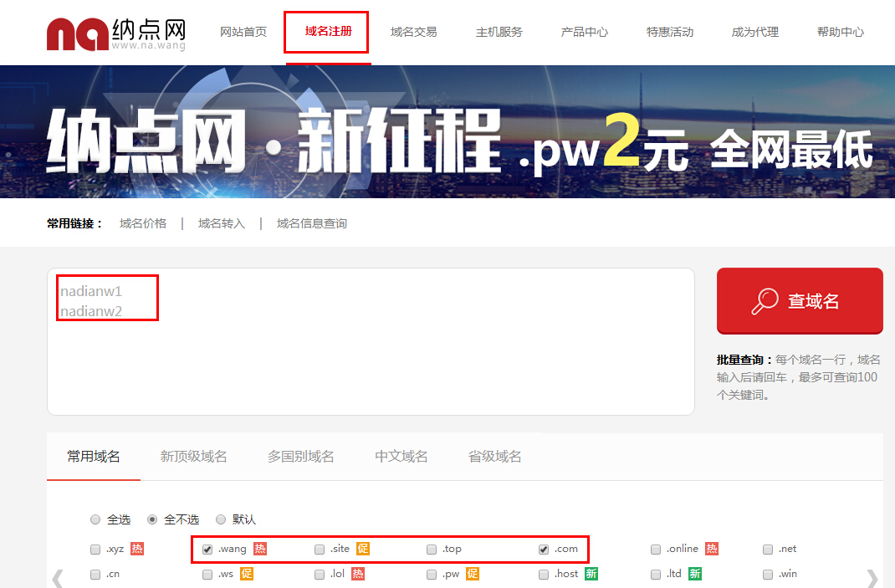The image size is (895, 588).
Task: Select the 全选 radio button
Action: (95, 519)
